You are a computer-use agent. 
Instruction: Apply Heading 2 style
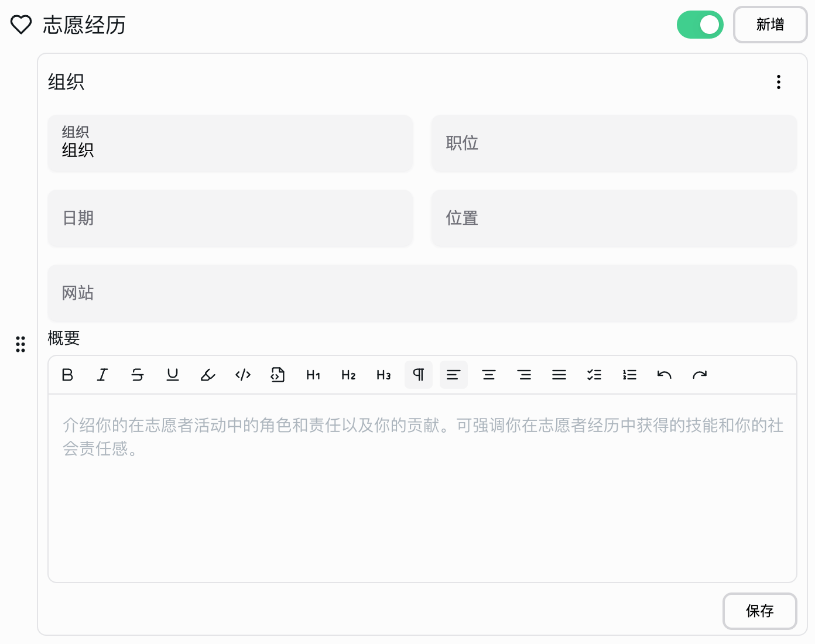(x=348, y=375)
